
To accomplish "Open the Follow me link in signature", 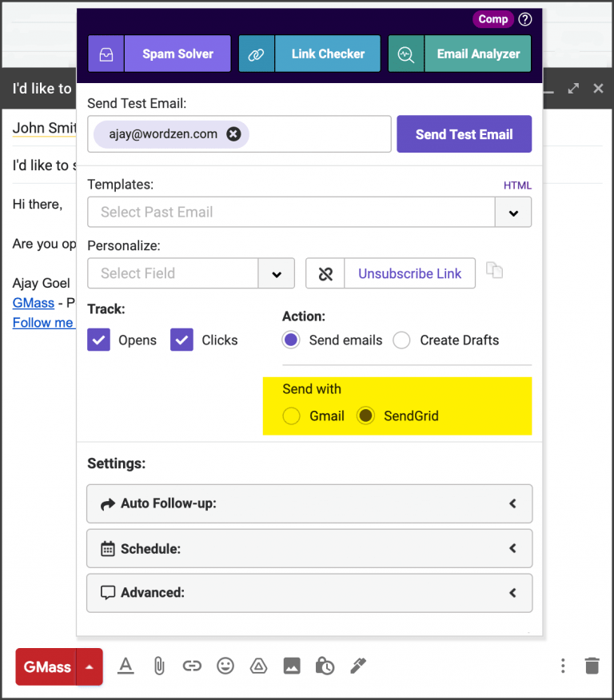I will pyautogui.click(x=43, y=322).
